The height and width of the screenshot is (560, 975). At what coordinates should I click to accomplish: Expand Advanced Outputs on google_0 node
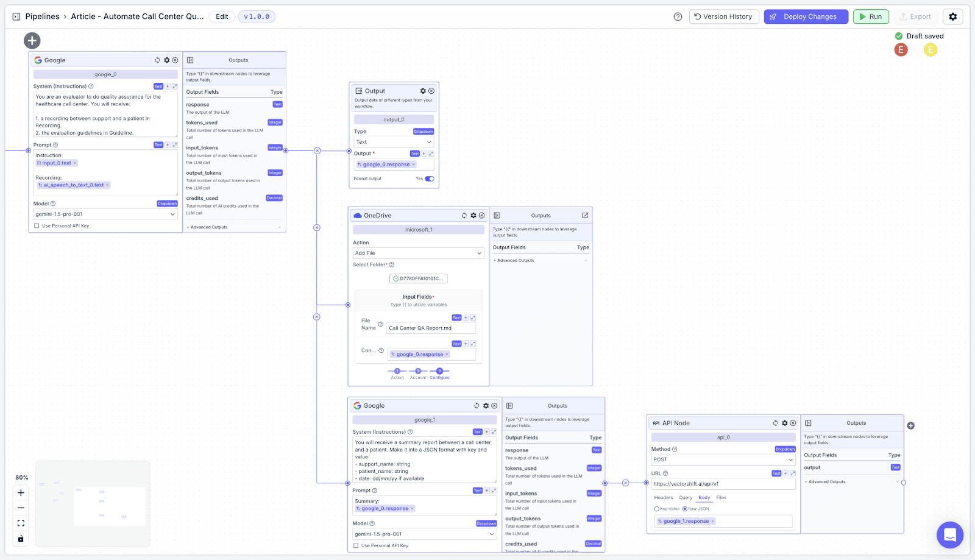click(x=235, y=227)
